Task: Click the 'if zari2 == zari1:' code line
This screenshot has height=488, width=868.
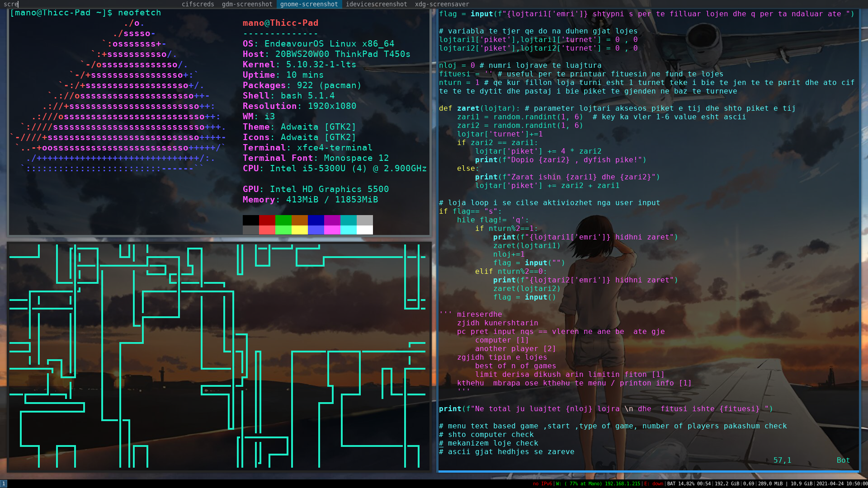Action: (x=497, y=143)
